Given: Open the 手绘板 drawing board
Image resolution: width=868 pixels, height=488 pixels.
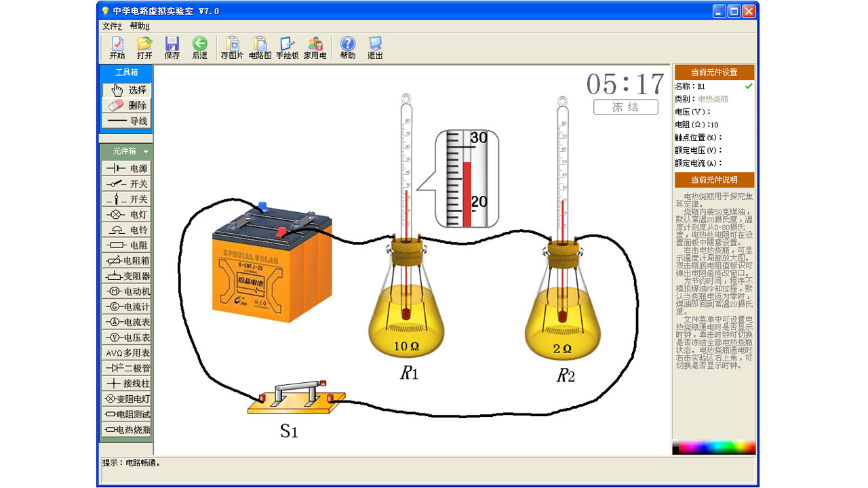Looking at the screenshot, I should coord(287,47).
